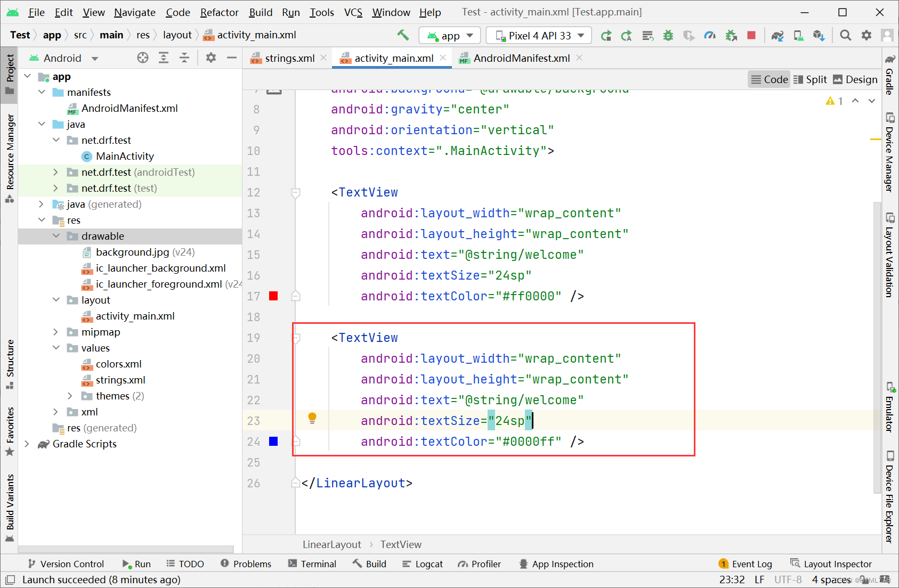The image size is (899, 588).
Task: Open Project panel options gear
Action: point(211,58)
